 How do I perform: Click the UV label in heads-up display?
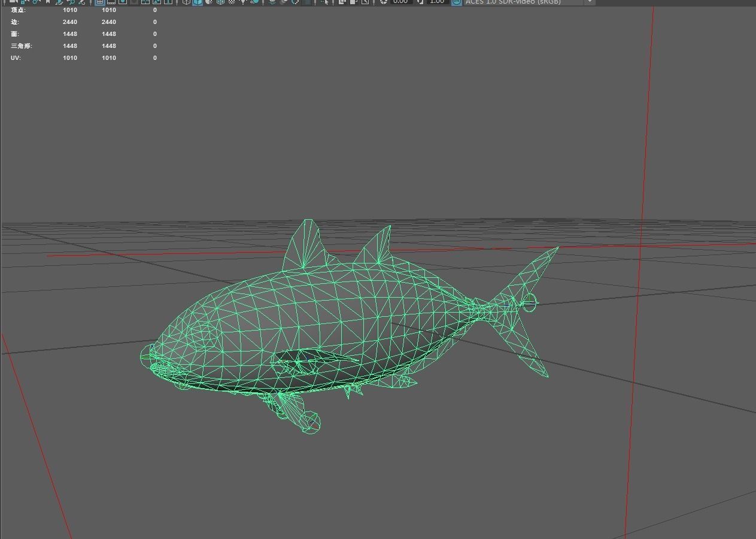[16, 58]
